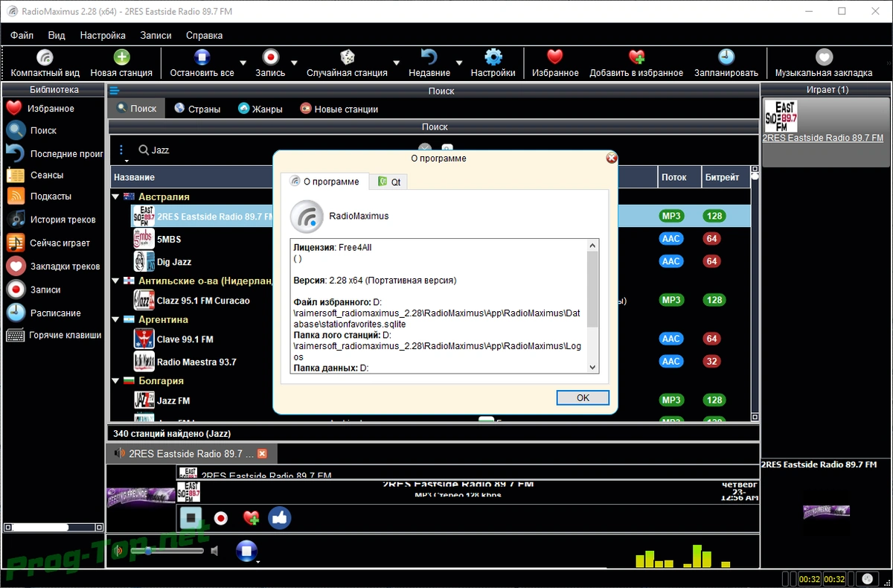
Task: Open the search options three-dot menu
Action: click(x=122, y=151)
